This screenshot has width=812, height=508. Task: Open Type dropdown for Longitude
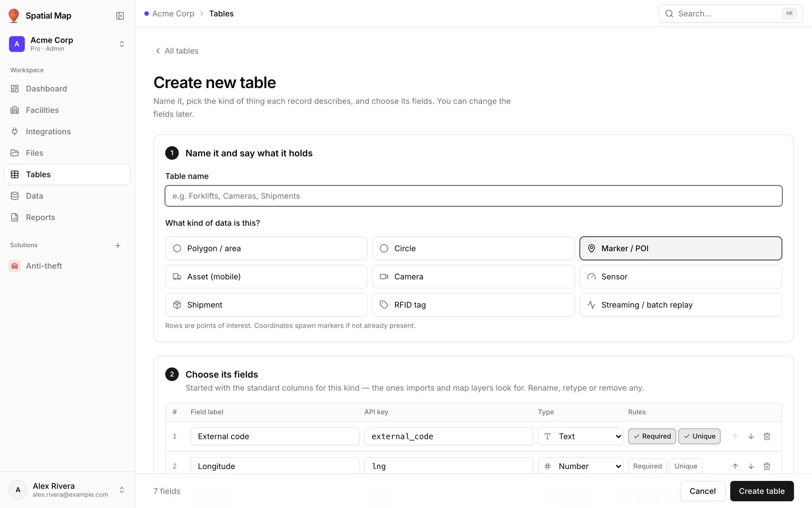pos(581,466)
